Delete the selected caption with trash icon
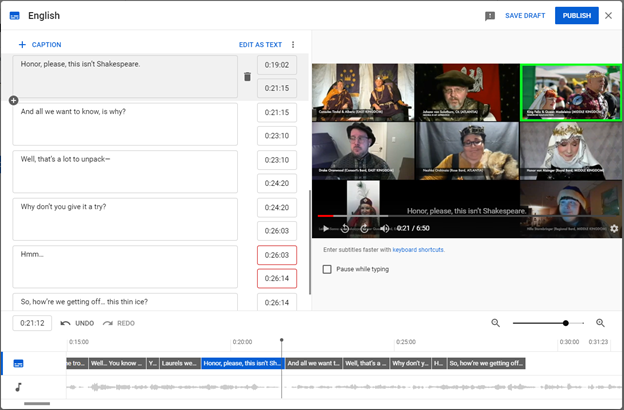Viewport: 624px width, 410px height. (x=248, y=76)
